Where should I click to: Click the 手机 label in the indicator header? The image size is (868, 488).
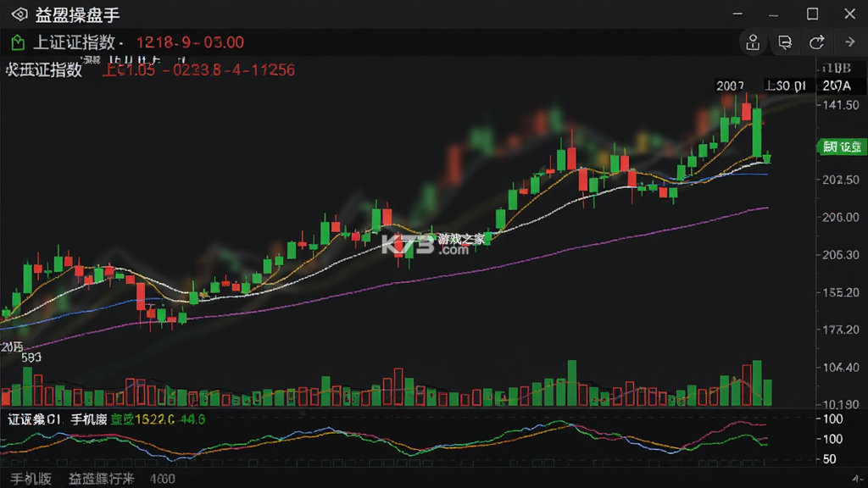click(88, 419)
